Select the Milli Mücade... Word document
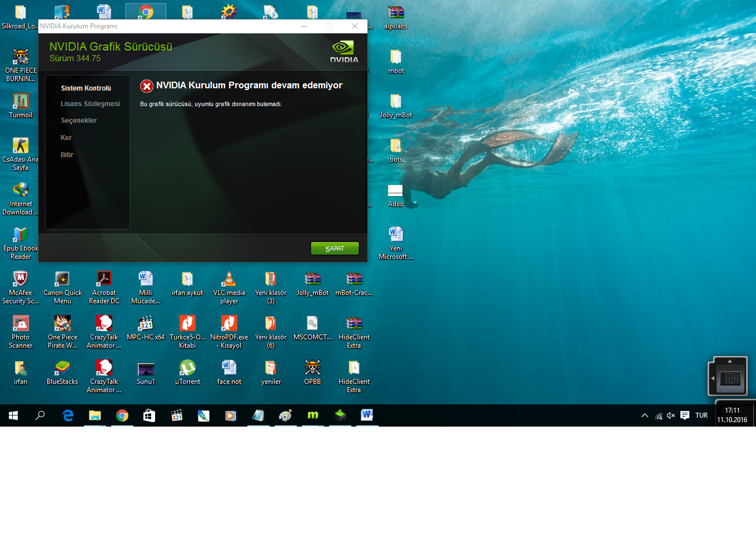The height and width of the screenshot is (556, 756). click(x=146, y=287)
